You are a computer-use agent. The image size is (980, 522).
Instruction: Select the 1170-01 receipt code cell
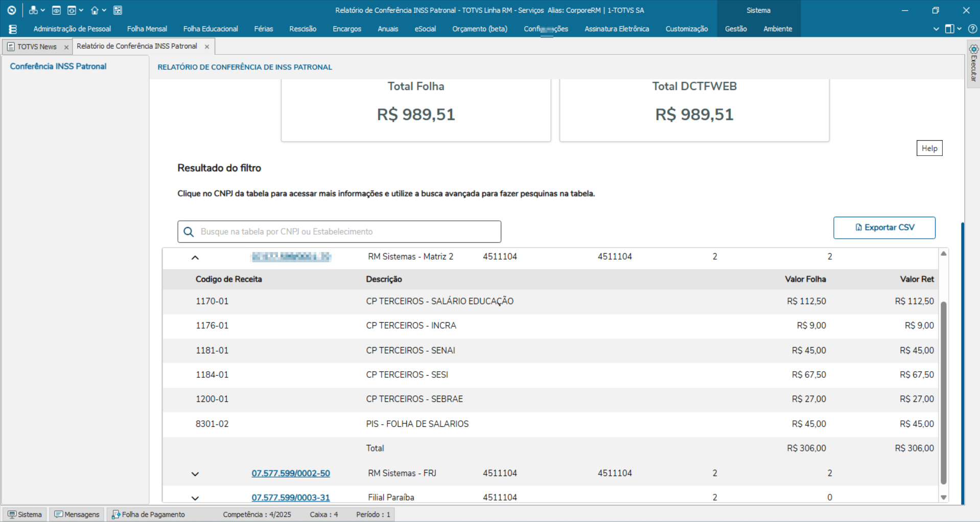[x=212, y=301]
